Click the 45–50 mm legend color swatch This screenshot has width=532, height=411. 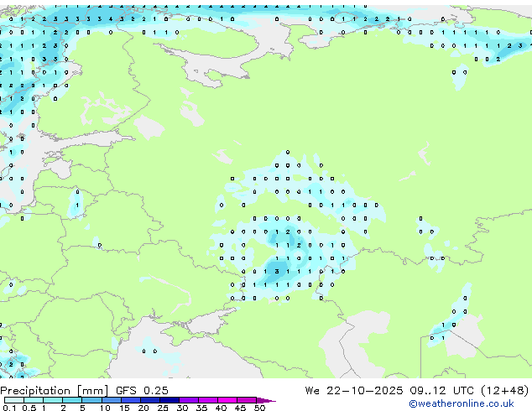click(x=247, y=400)
